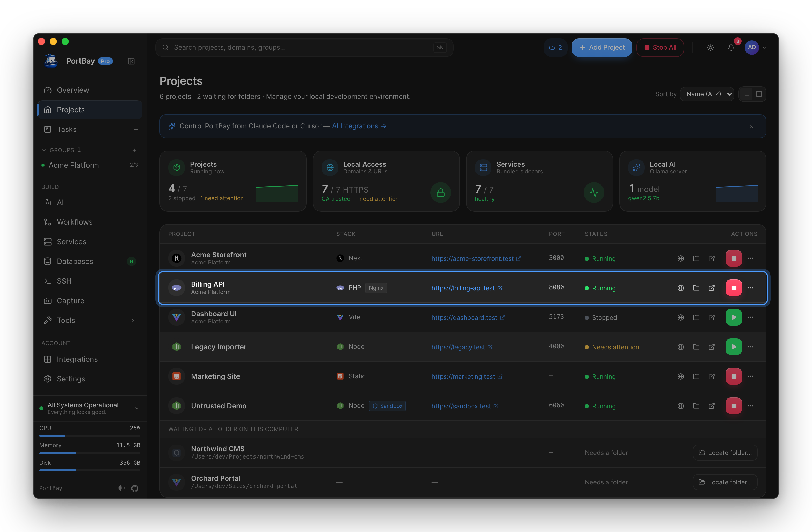Click Add Project button

point(602,47)
